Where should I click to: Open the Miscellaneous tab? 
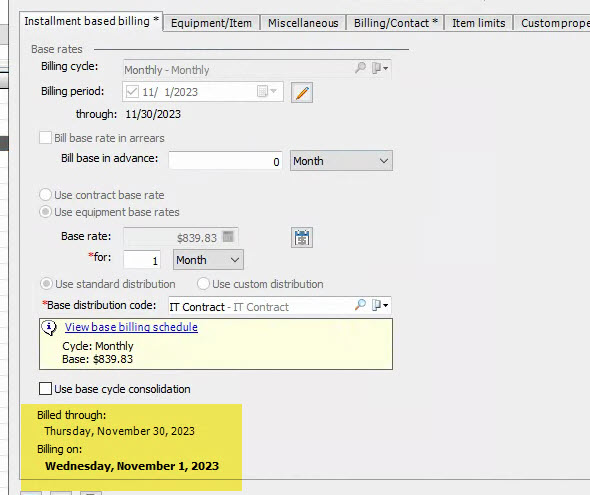[x=303, y=23]
